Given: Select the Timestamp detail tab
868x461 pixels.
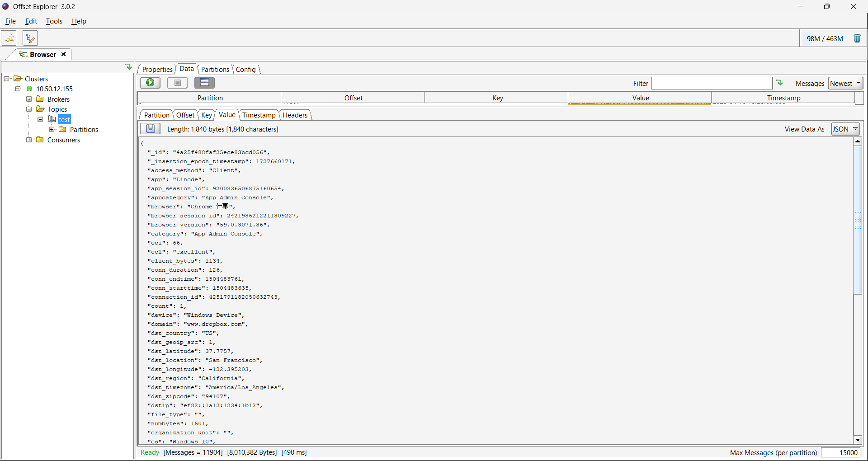Looking at the screenshot, I should coord(259,115).
